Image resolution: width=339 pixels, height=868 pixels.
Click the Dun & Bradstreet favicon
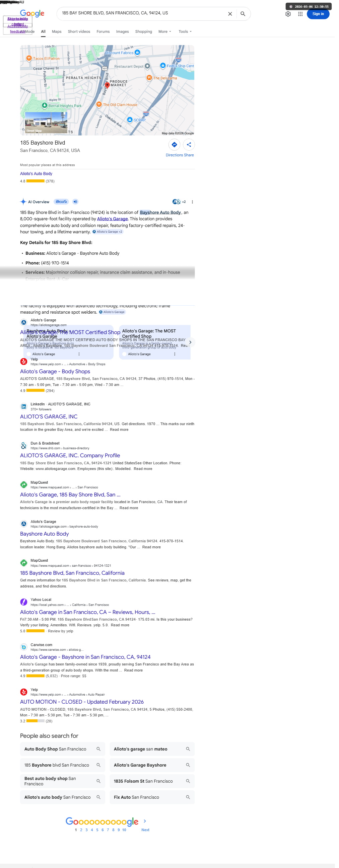(x=23, y=446)
